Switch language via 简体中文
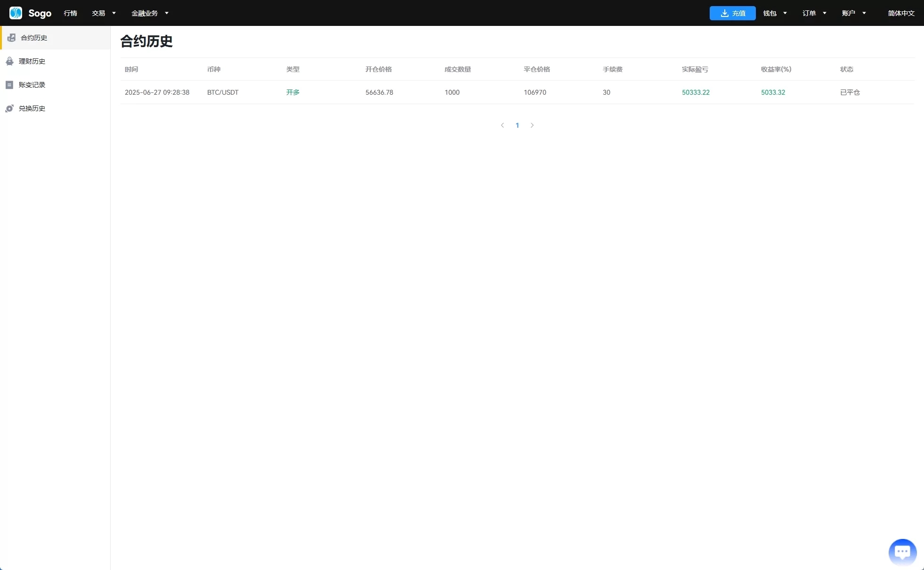The height and width of the screenshot is (570, 924). [901, 13]
